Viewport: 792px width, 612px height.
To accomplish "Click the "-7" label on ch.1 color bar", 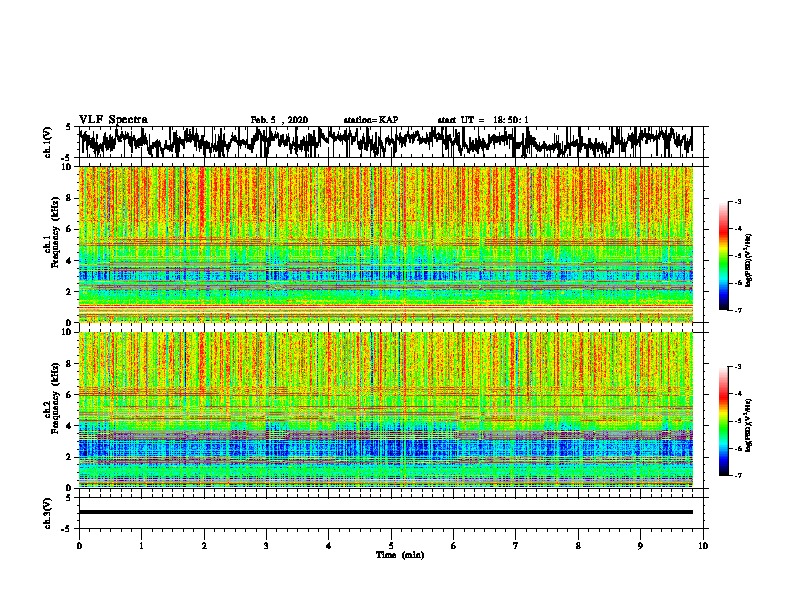I will [x=738, y=310].
